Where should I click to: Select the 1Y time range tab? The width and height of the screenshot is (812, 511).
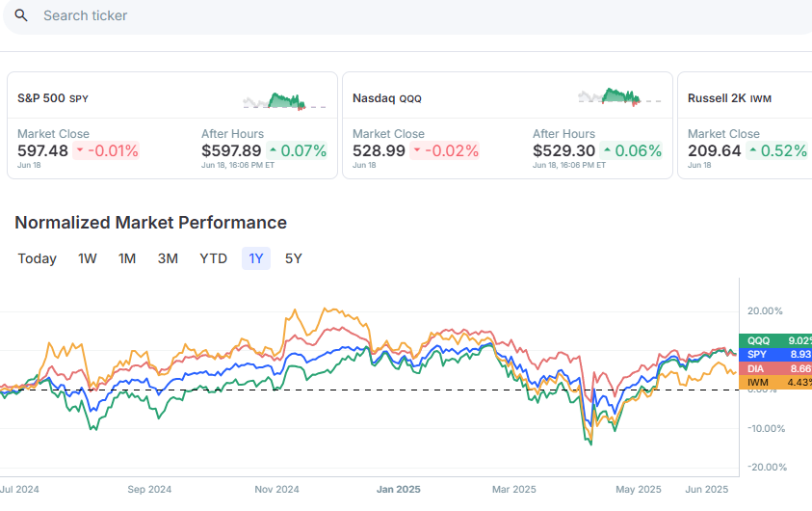[x=256, y=258]
